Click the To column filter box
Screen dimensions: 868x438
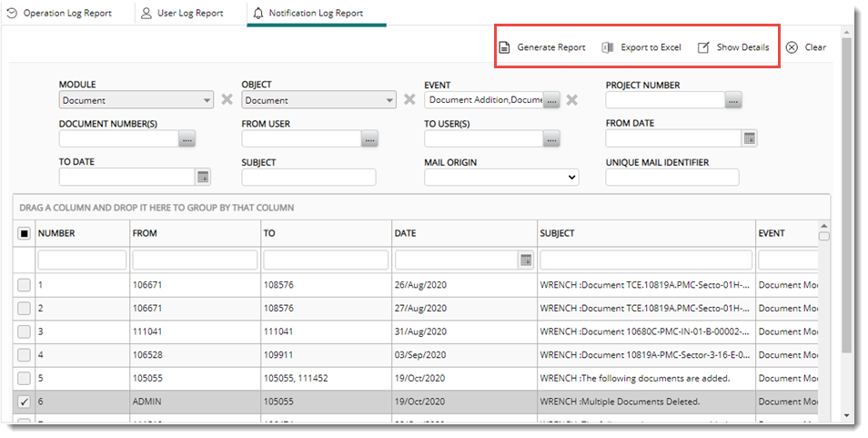(x=326, y=260)
